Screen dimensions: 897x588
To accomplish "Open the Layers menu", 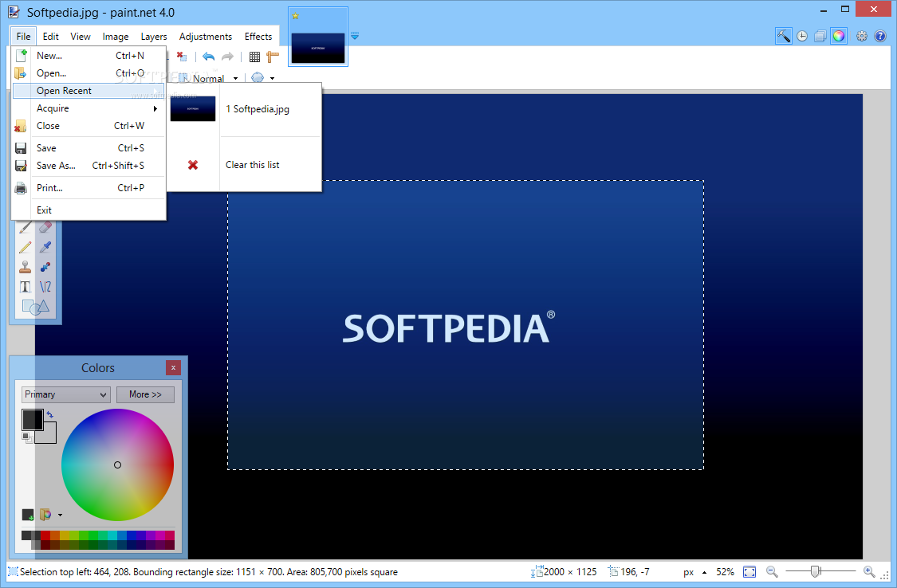I will coord(154,36).
